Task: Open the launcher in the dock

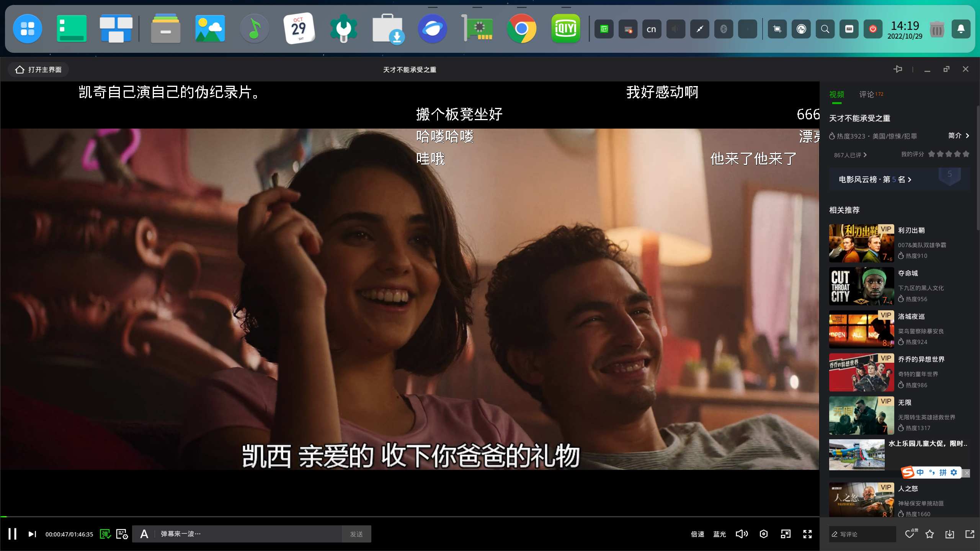Action: (28, 29)
